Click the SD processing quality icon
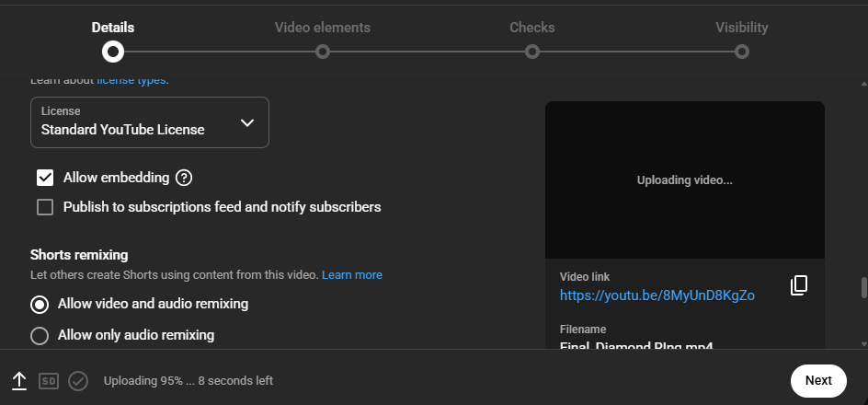Image resolution: width=868 pixels, height=405 pixels. pos(49,381)
